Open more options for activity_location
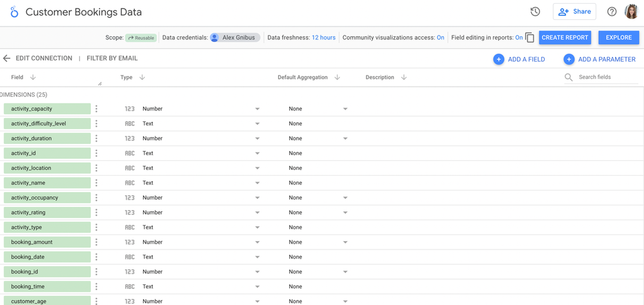Image resolution: width=644 pixels, height=305 pixels. coord(96,168)
